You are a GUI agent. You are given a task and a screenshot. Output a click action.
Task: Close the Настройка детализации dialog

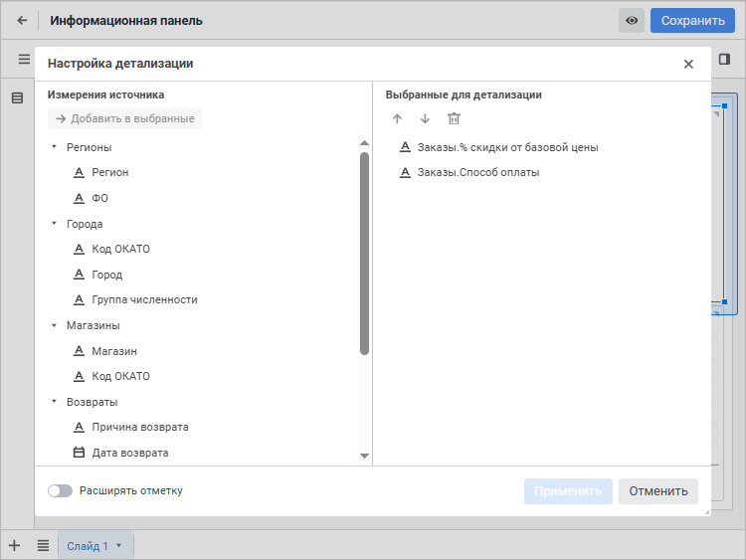[x=688, y=64]
